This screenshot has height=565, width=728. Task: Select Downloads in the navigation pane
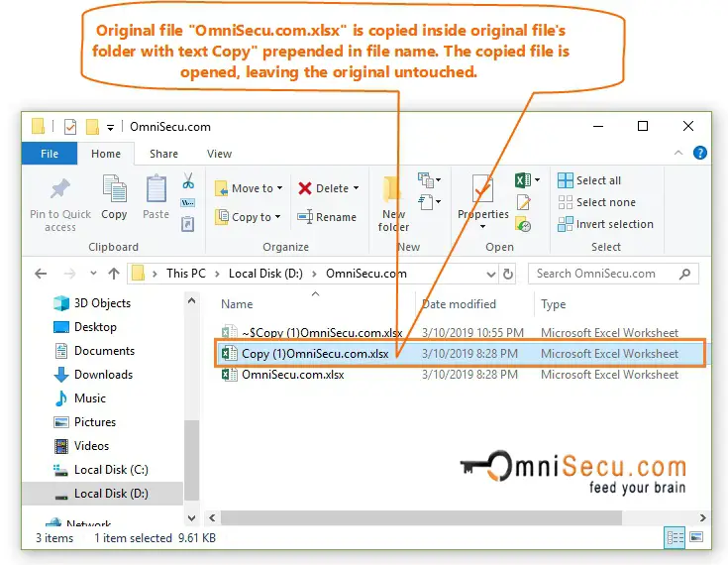coord(93,374)
